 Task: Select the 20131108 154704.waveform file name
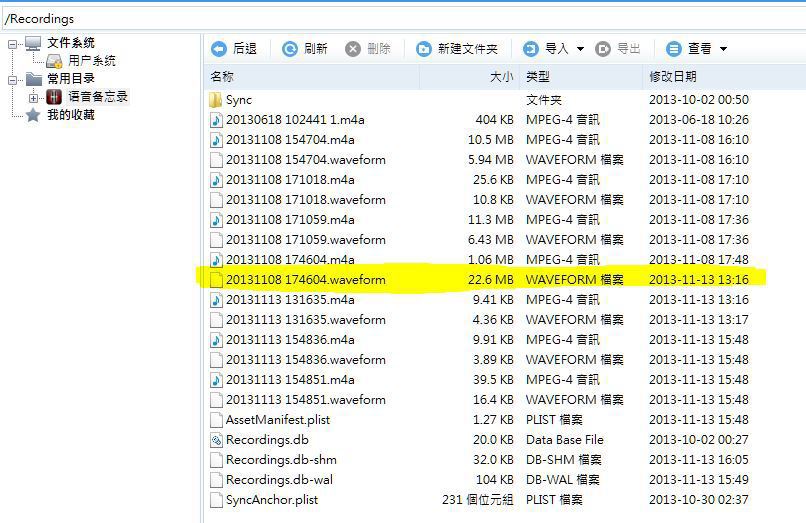click(x=306, y=160)
